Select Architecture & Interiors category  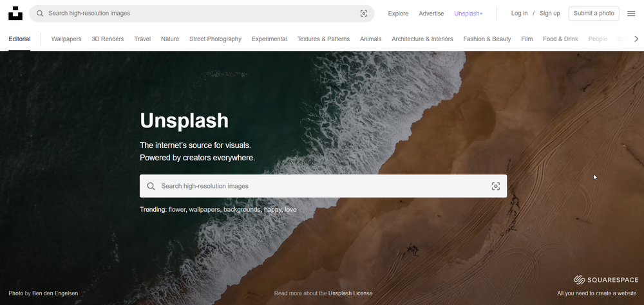422,39
